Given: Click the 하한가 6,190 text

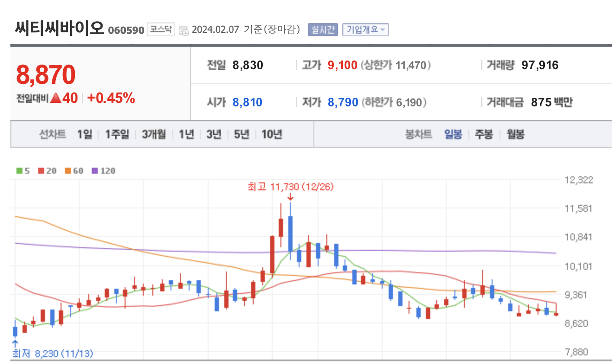Looking at the screenshot, I should pyautogui.click(x=394, y=102).
